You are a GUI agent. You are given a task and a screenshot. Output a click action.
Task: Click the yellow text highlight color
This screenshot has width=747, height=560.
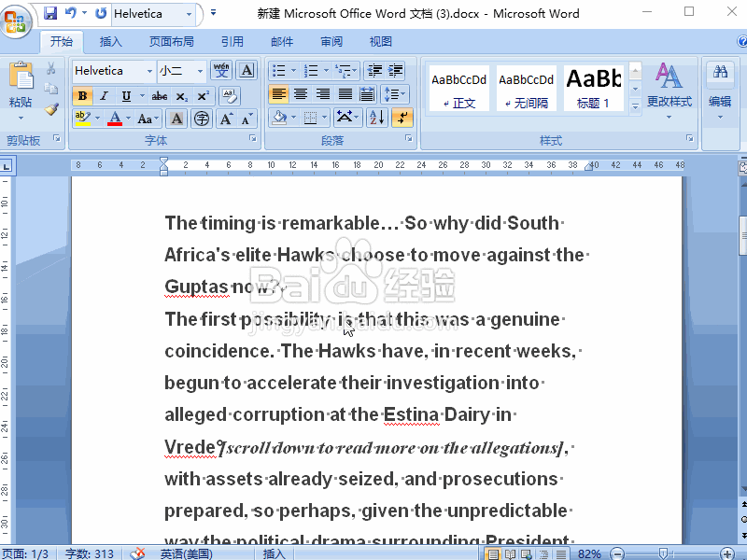(x=83, y=119)
